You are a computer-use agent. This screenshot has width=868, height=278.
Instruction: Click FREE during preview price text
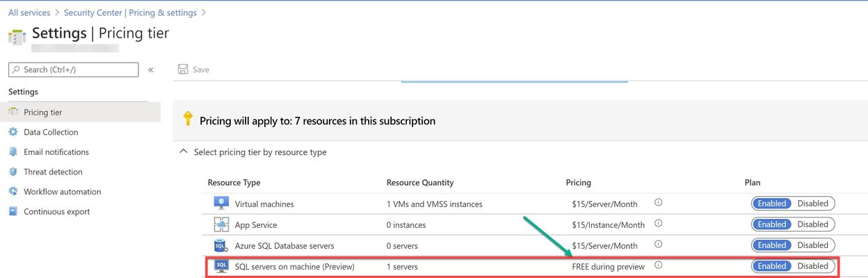click(609, 267)
